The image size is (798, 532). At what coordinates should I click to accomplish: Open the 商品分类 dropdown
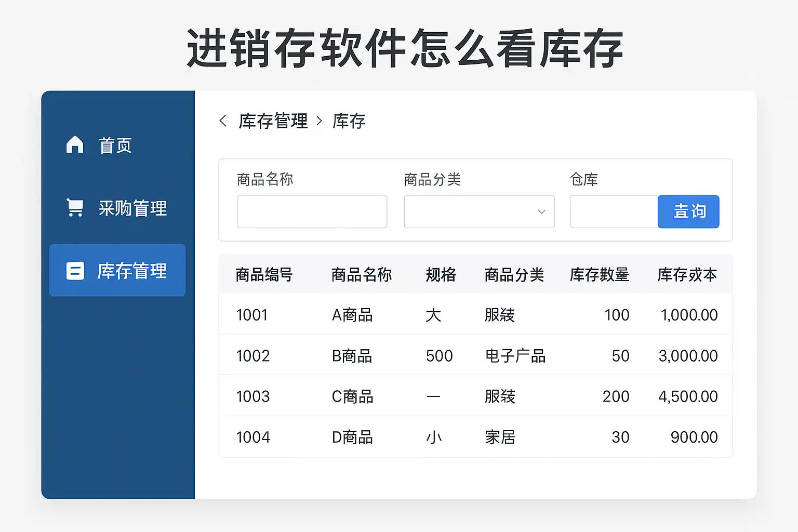479,211
